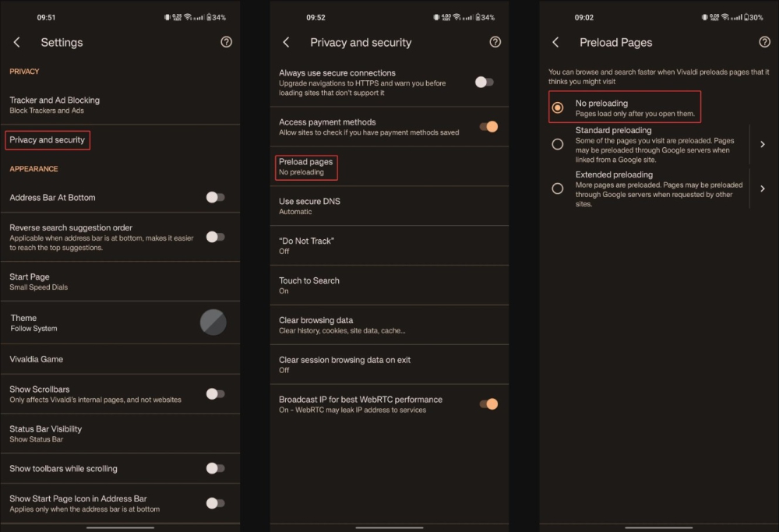
Task: Disable Access payment methods toggle
Action: 488,126
